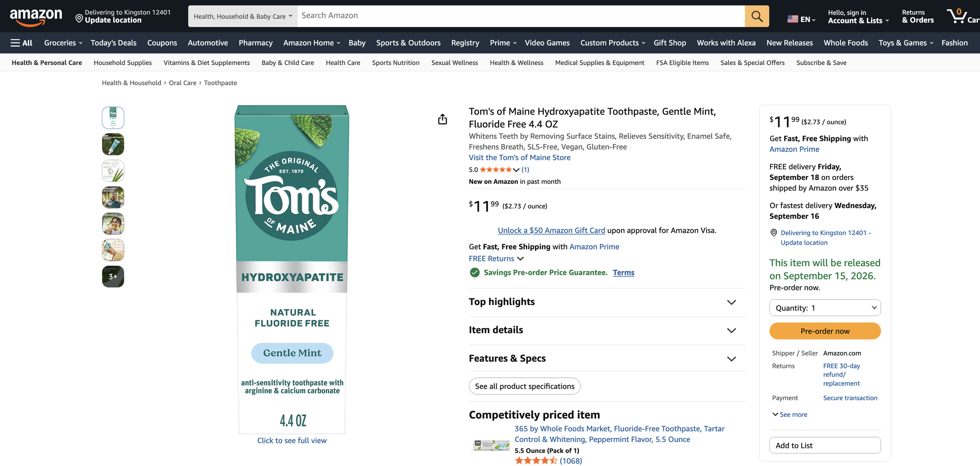Expand the Top highlights section
980x466 pixels.
click(x=606, y=302)
